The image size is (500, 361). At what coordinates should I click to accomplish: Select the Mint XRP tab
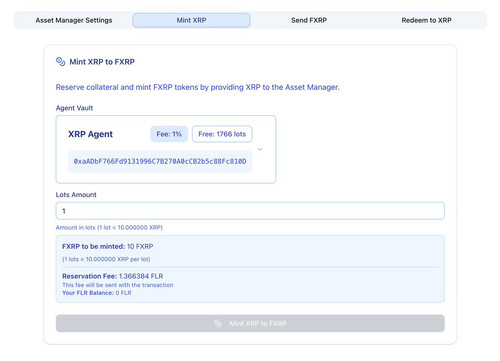click(x=191, y=20)
